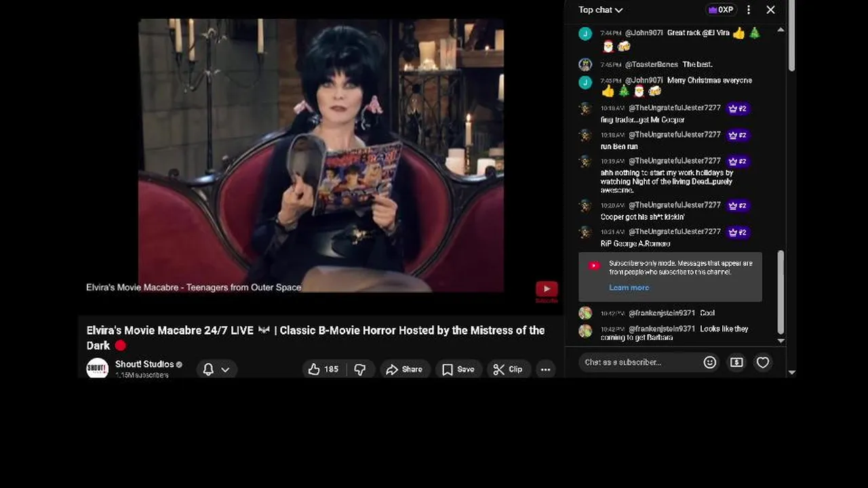Click the @ToasterBones username in chat
868x488 pixels.
(651, 64)
